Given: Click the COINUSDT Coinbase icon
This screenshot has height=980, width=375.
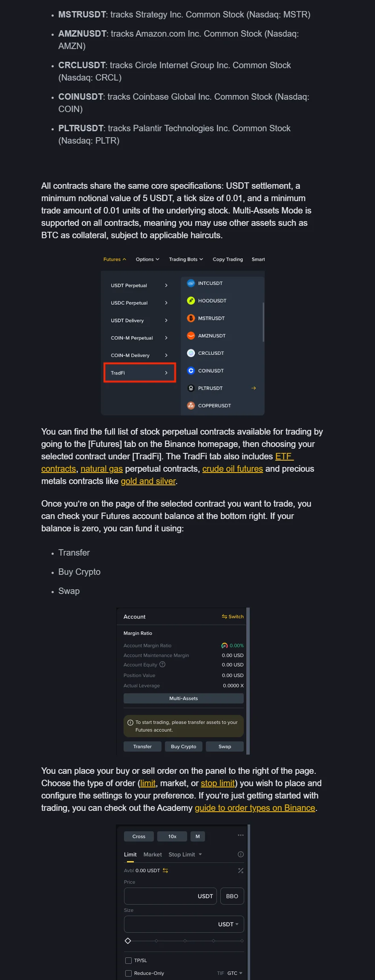Looking at the screenshot, I should (x=191, y=371).
